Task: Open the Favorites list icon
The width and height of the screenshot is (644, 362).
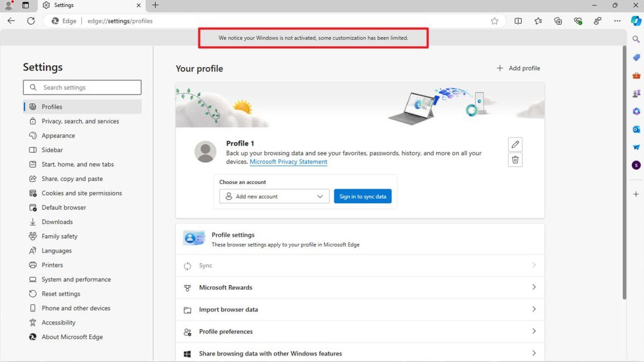Action: pos(538,21)
